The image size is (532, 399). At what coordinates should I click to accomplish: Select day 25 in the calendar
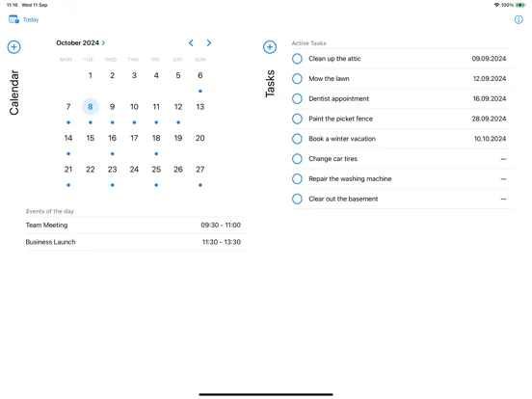[156, 170]
